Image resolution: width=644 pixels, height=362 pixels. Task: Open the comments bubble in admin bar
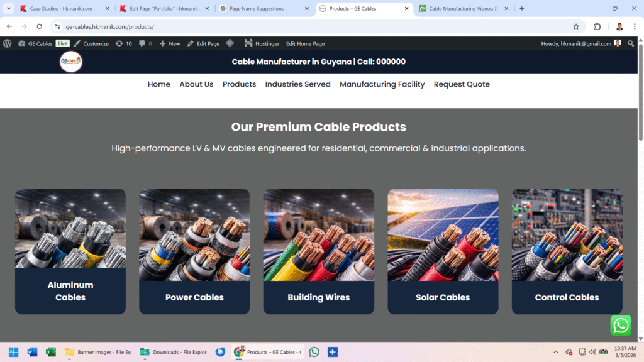[x=145, y=43]
